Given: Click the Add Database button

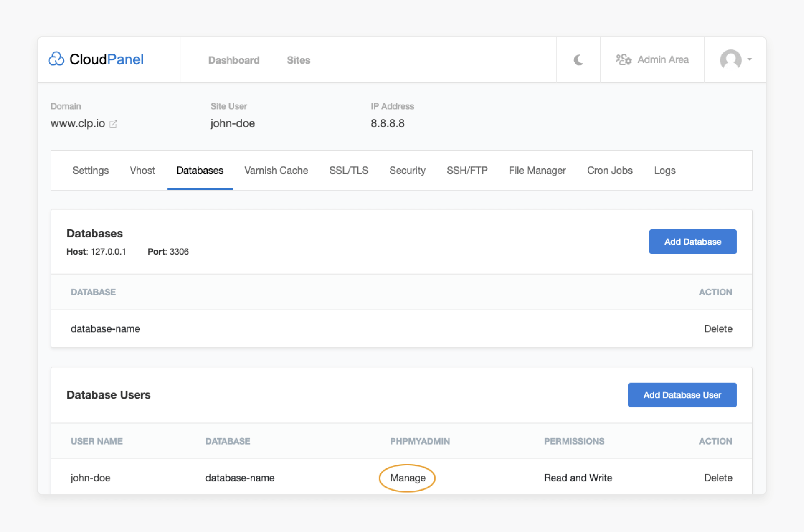Looking at the screenshot, I should click(x=693, y=242).
